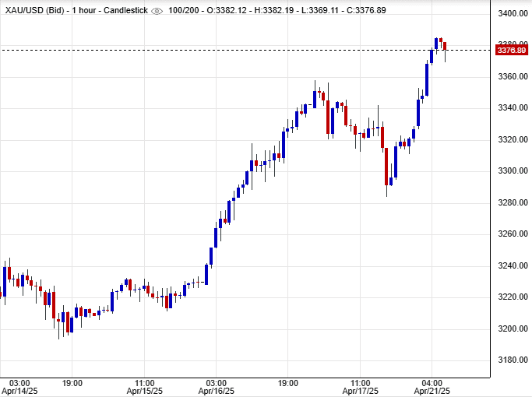Screen dimensions: 532x397
Task: Select the L:3369.11 low value
Action: (x=320, y=11)
